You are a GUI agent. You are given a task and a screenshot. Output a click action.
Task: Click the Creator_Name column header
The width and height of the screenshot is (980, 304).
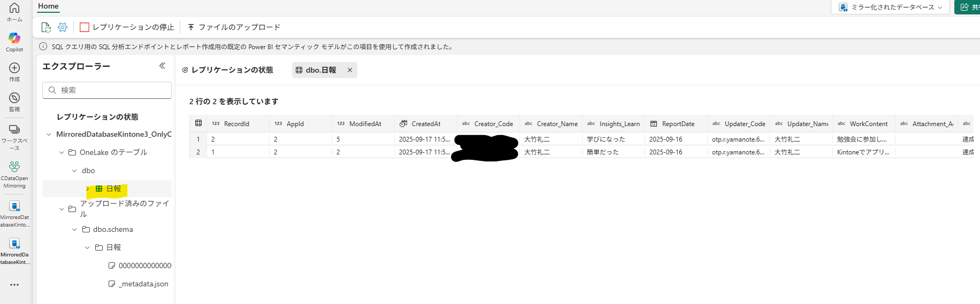tap(551, 124)
